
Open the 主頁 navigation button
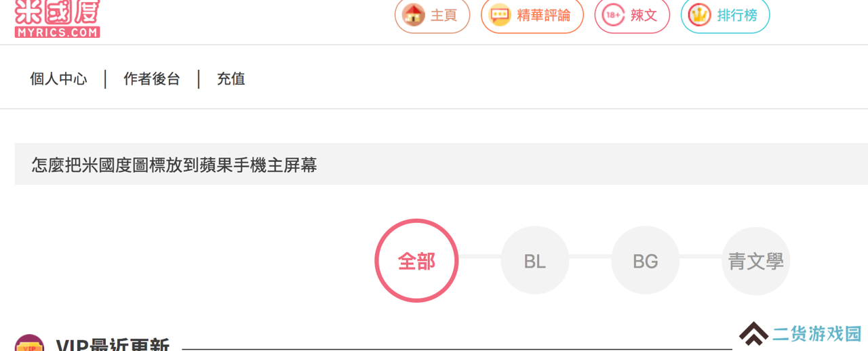432,15
